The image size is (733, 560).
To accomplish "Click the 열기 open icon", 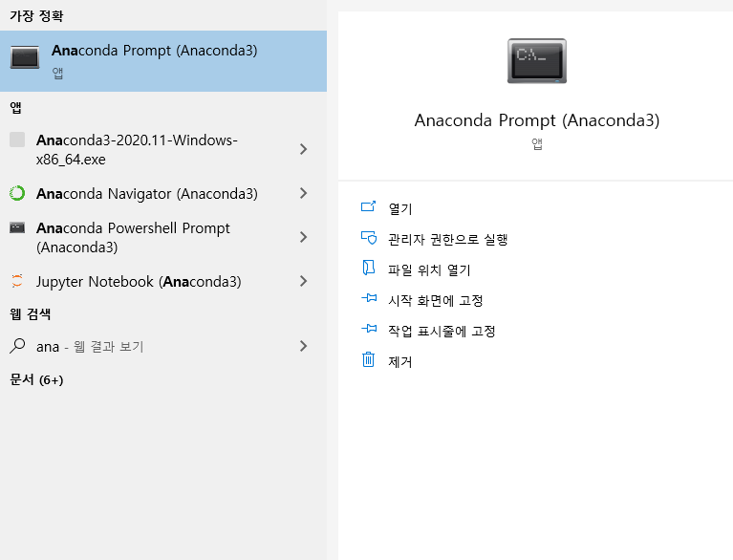I will pos(368,206).
